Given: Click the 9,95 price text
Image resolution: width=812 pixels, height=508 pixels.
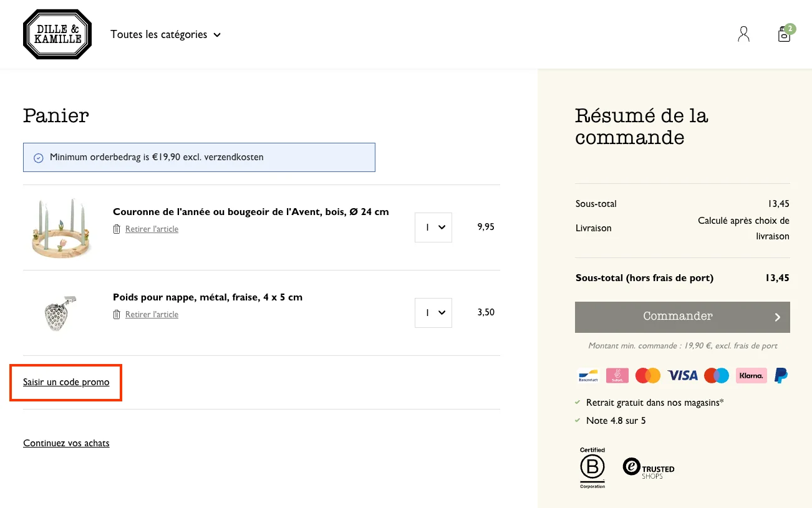Looking at the screenshot, I should 486,227.
